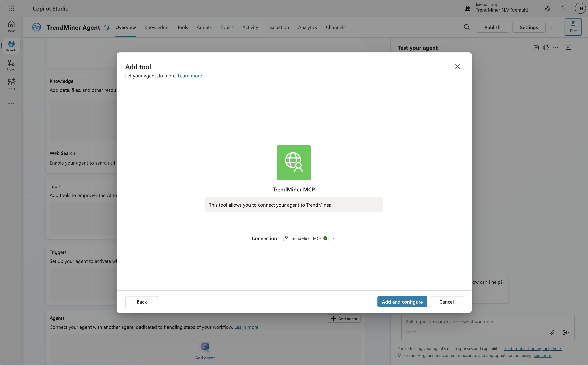
Task: Open Flows in the left sidebar
Action: [x=11, y=65]
